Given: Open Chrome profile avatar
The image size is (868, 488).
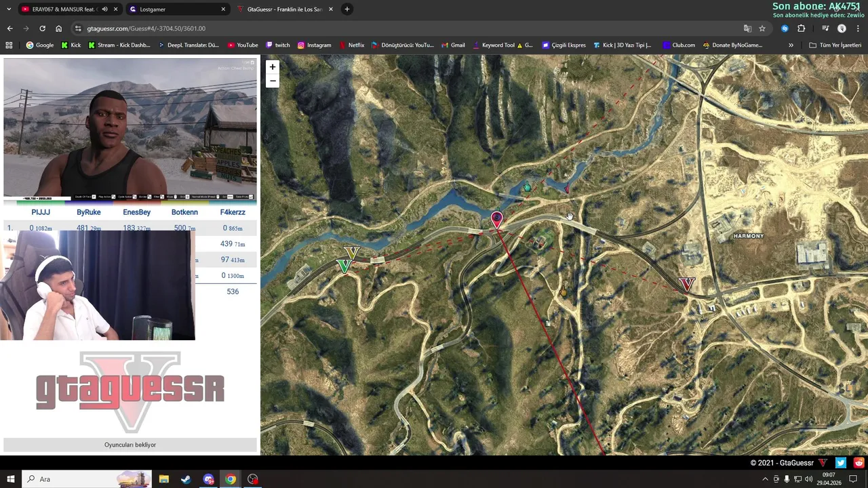Looking at the screenshot, I should tap(842, 28).
